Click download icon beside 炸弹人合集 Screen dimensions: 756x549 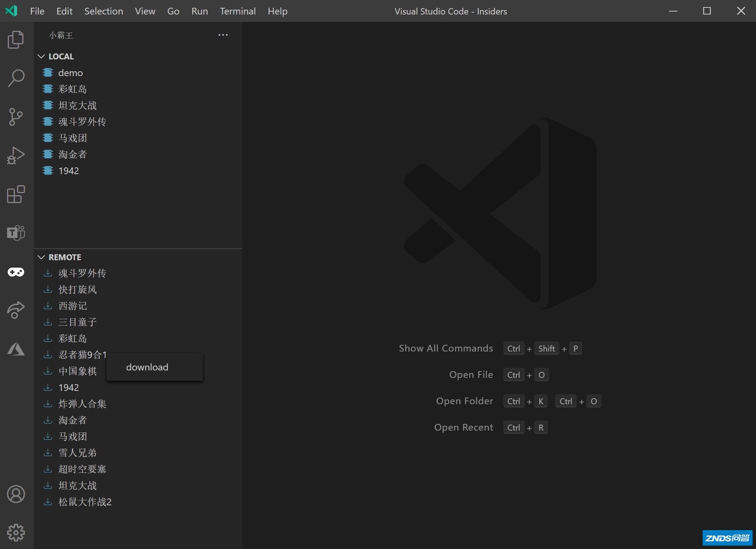[48, 403]
